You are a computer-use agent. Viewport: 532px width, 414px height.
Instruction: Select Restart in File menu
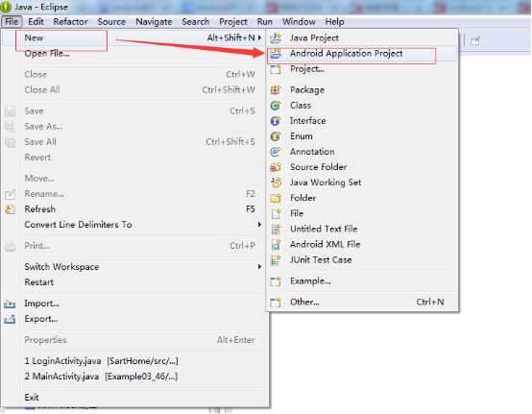click(134, 282)
